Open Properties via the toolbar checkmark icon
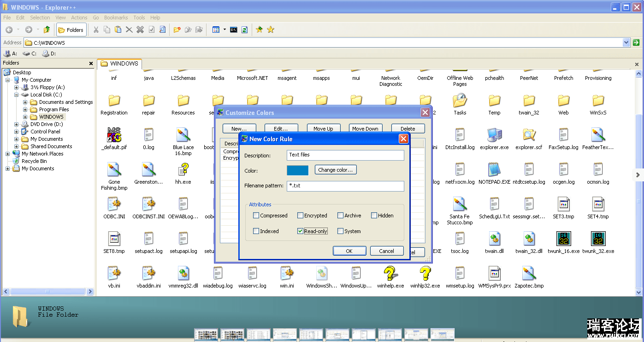Viewport: 644px width, 342px height. point(151,30)
